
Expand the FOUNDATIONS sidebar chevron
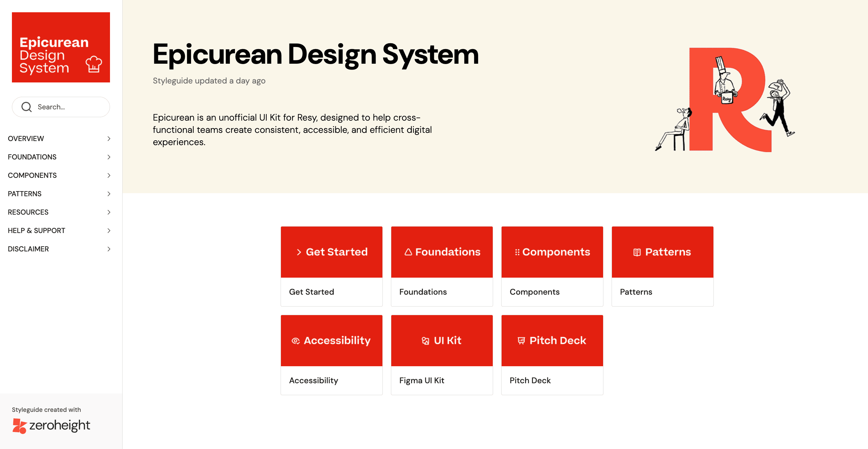click(109, 157)
